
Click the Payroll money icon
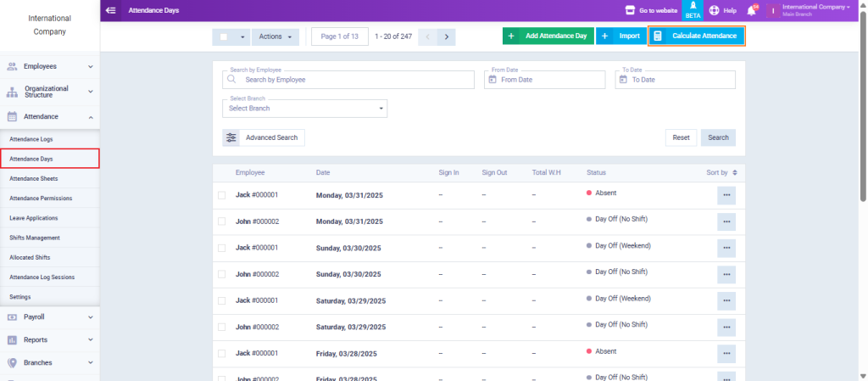point(12,317)
